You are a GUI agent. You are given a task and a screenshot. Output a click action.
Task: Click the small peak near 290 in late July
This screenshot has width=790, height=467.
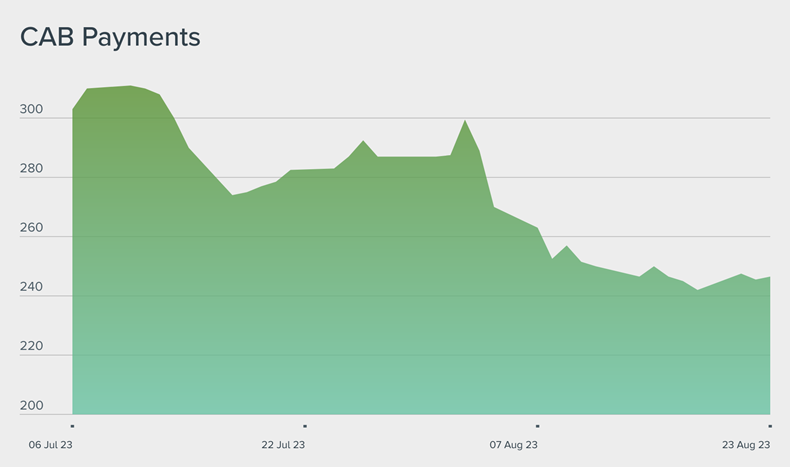363,141
